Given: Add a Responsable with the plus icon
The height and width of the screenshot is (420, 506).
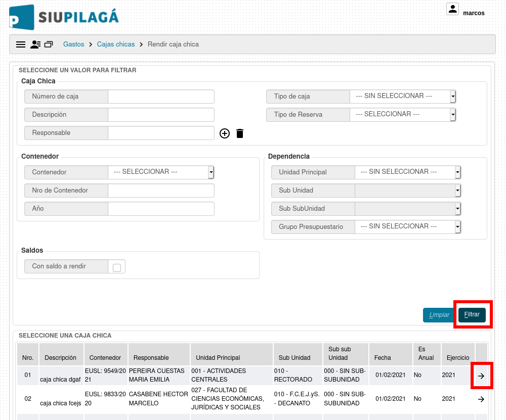Looking at the screenshot, I should click(225, 133).
